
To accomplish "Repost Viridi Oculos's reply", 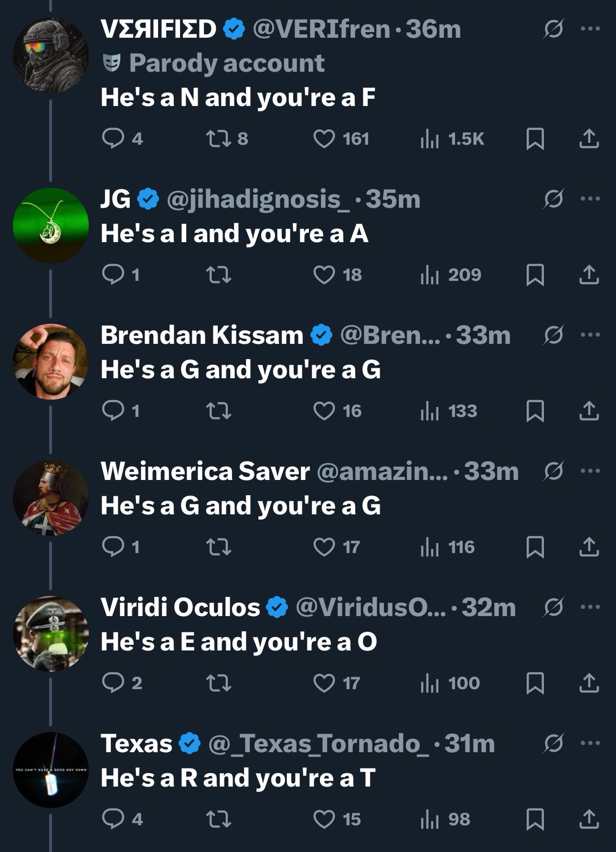I will pos(218,683).
